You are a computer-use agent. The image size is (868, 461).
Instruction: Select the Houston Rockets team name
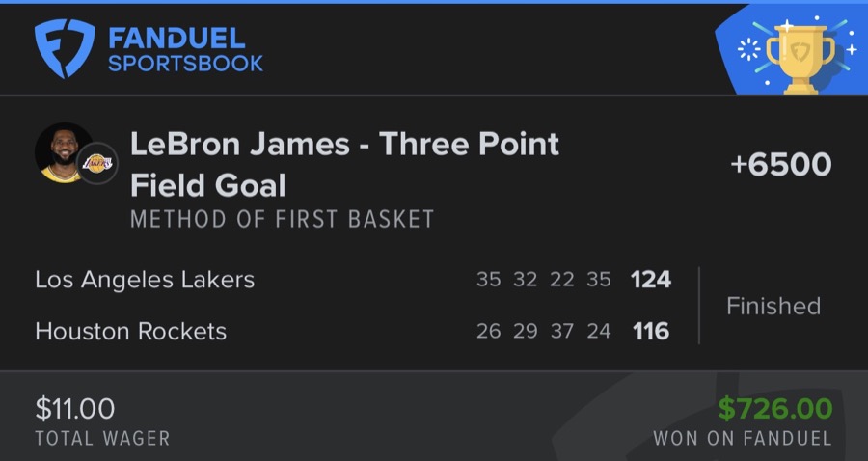pyautogui.click(x=130, y=331)
